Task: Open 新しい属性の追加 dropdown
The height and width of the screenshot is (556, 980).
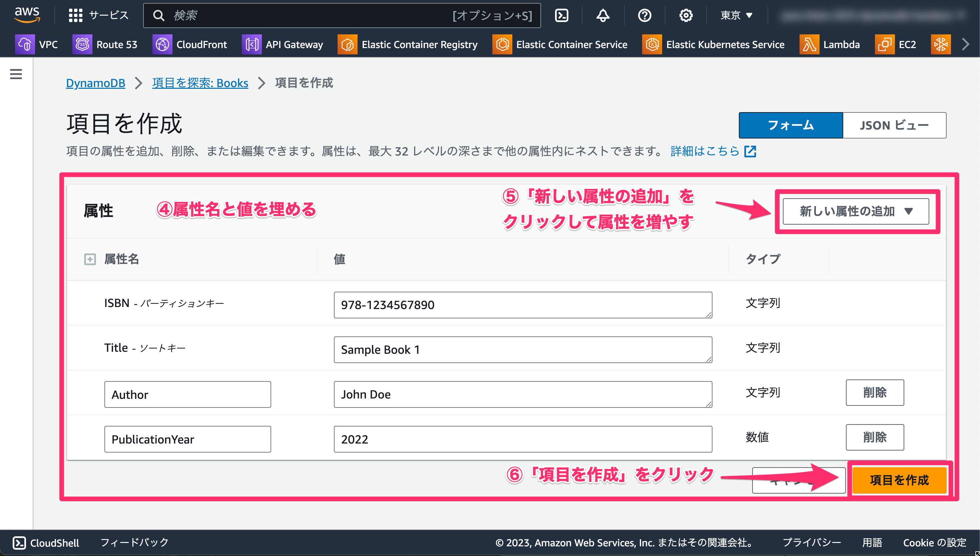Action: pos(856,211)
